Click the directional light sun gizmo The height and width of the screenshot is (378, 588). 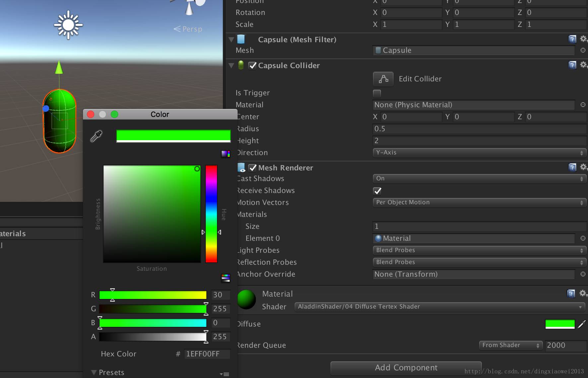pos(68,25)
